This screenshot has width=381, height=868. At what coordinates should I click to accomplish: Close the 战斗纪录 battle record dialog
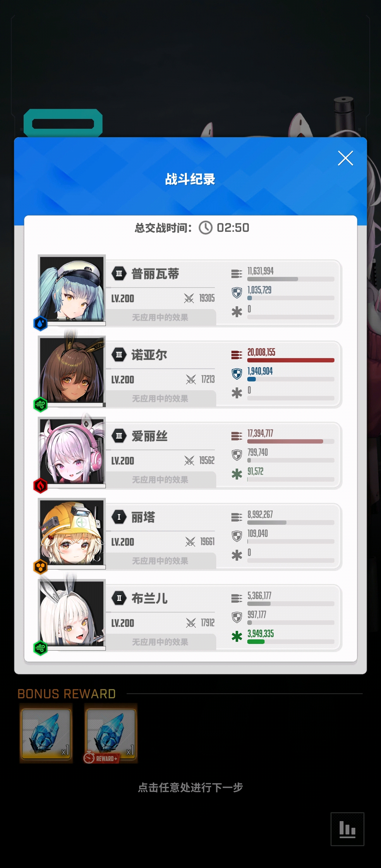345,158
